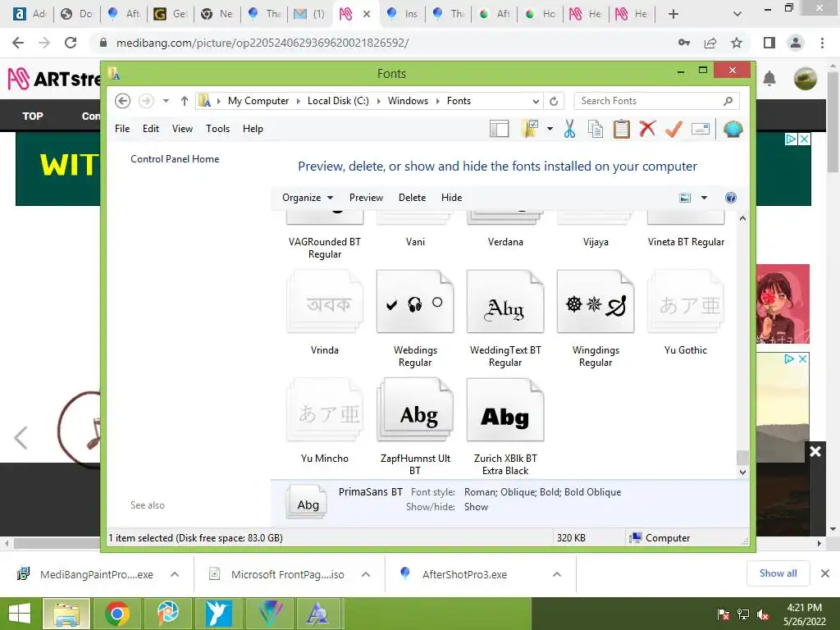Viewport: 840px width, 630px height.
Task: Open the Organize dropdown
Action: coord(308,198)
